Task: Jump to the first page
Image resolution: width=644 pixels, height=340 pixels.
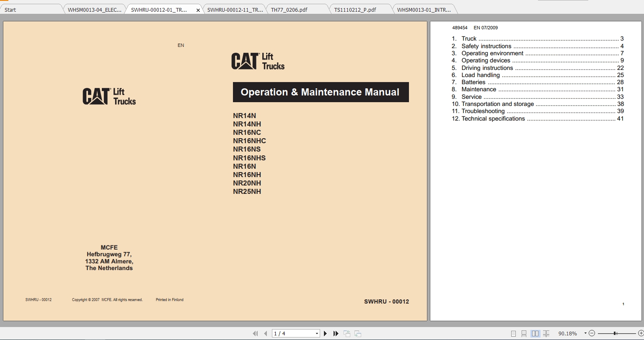Action: pyautogui.click(x=256, y=333)
